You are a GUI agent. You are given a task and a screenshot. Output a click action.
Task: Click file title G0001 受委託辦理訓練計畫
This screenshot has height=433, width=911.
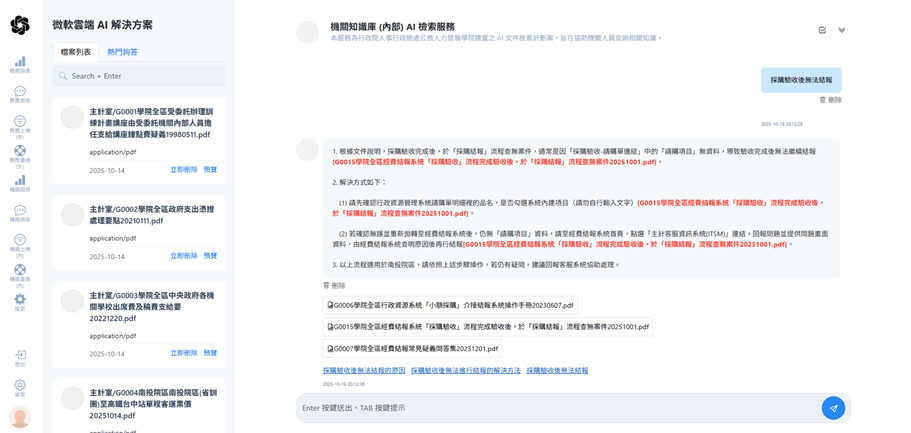point(153,123)
